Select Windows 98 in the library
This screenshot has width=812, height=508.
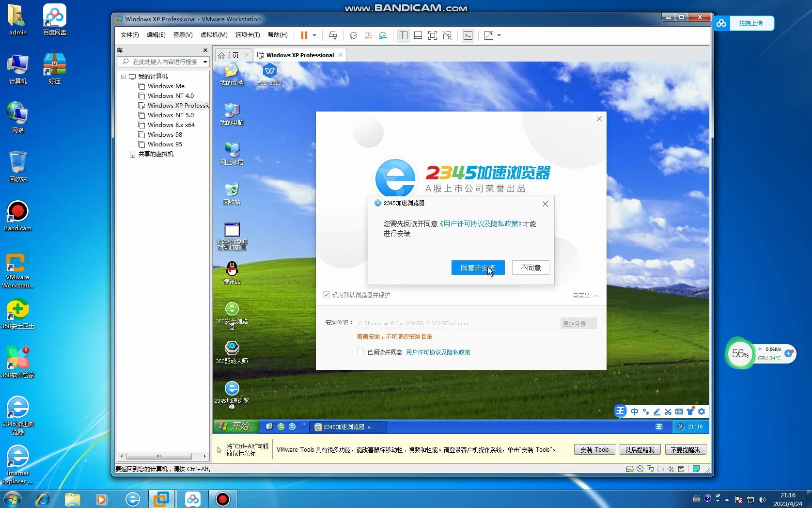165,135
